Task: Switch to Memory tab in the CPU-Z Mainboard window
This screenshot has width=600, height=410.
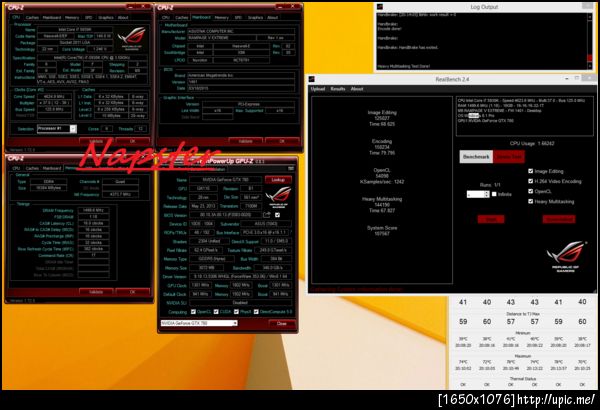Action: pyautogui.click(x=221, y=18)
